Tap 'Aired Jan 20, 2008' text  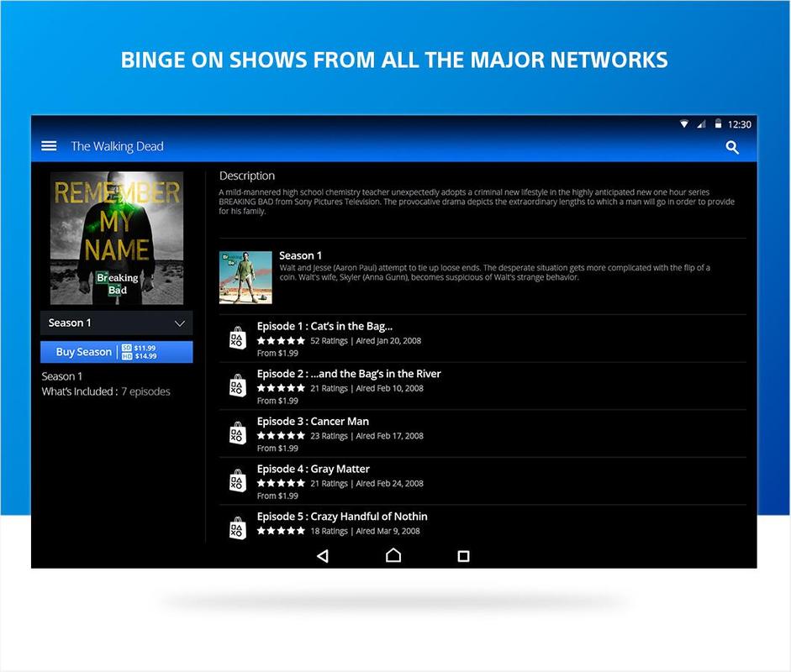point(388,341)
